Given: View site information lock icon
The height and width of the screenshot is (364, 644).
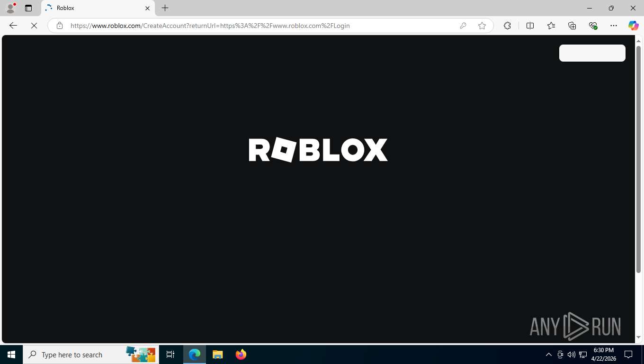Looking at the screenshot, I should [x=60, y=26].
